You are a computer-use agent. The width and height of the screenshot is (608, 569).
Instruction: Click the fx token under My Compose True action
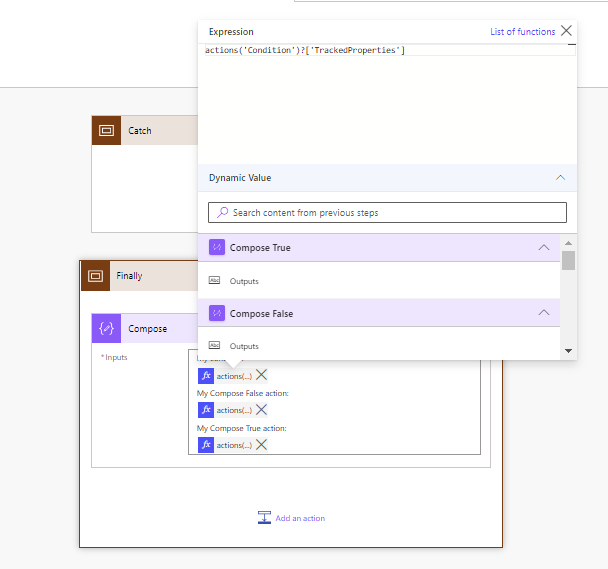[225, 445]
